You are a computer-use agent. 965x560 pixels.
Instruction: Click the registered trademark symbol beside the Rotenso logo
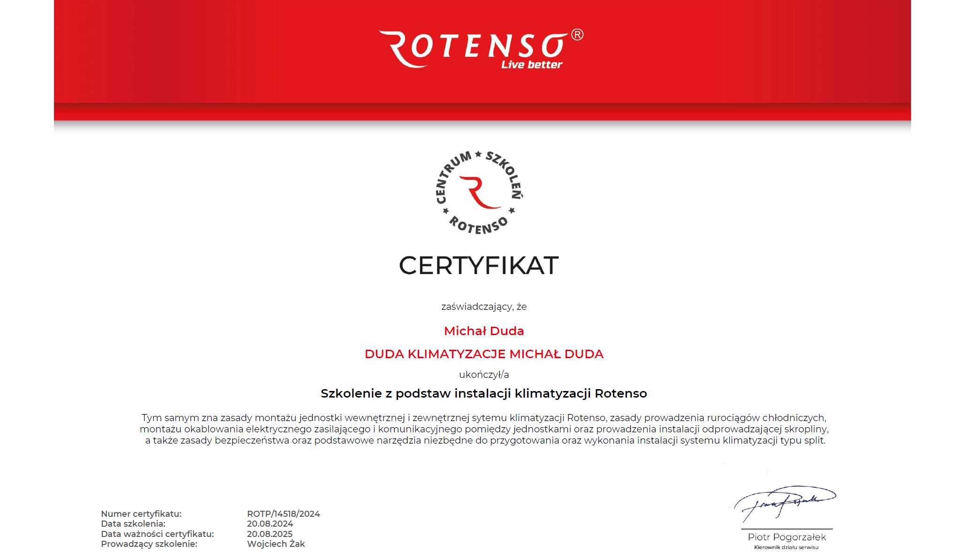577,35
